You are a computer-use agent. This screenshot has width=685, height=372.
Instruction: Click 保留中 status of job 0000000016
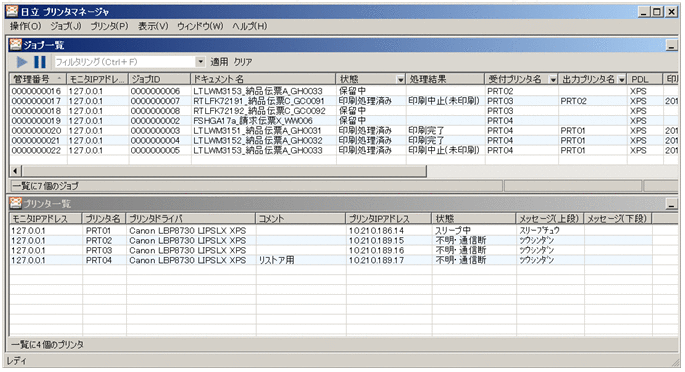[352, 91]
